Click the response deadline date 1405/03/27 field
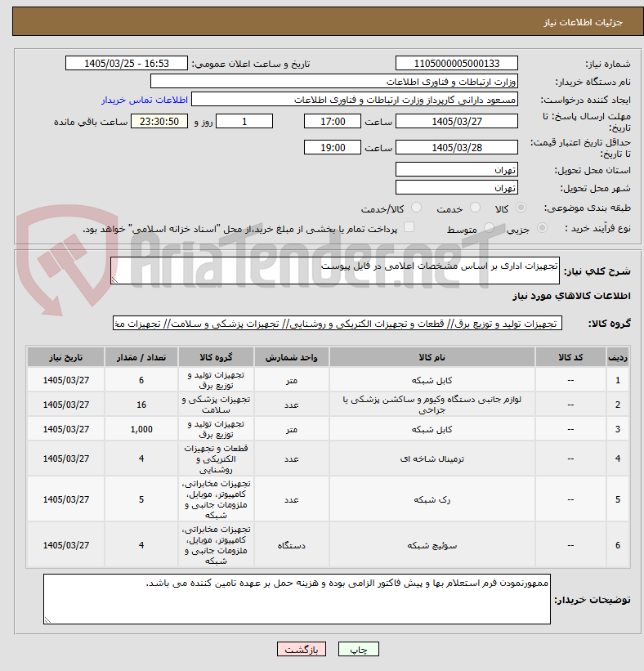Image resolution: width=644 pixels, height=671 pixels. click(x=457, y=122)
